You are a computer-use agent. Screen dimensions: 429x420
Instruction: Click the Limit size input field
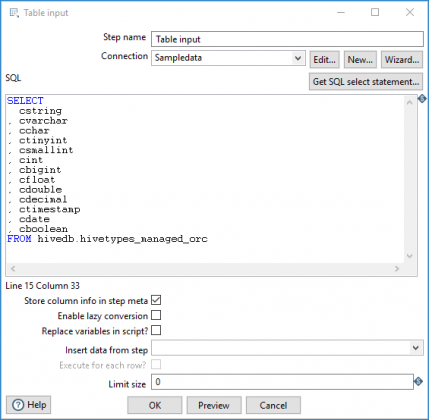coord(282,382)
